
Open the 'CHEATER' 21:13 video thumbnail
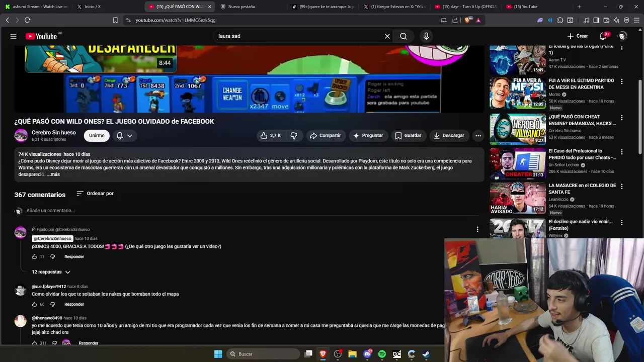(x=518, y=163)
